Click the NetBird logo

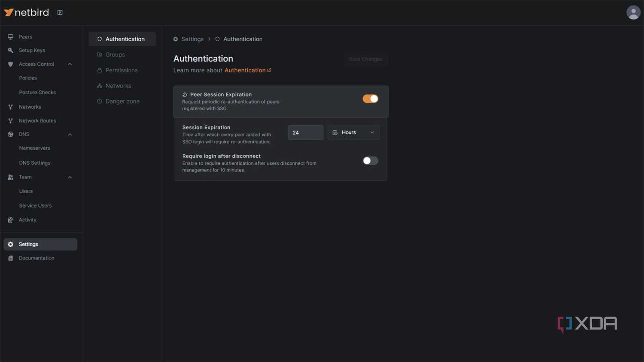coord(26,12)
